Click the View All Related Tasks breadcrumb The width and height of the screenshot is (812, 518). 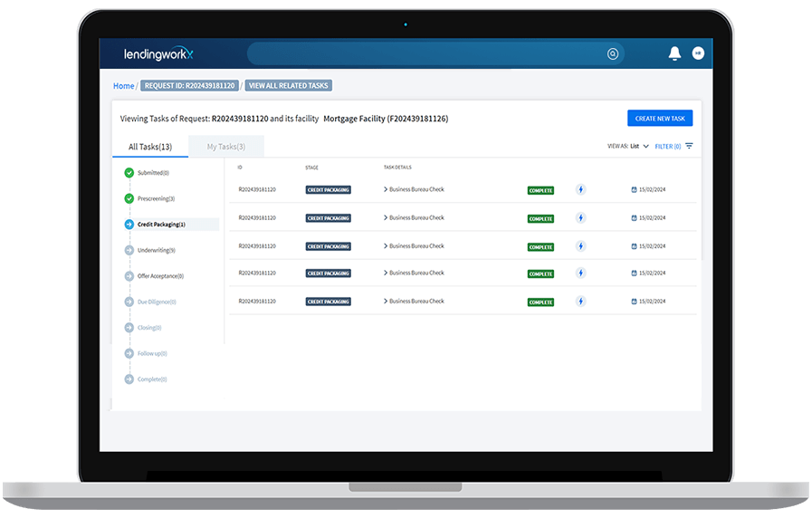288,86
